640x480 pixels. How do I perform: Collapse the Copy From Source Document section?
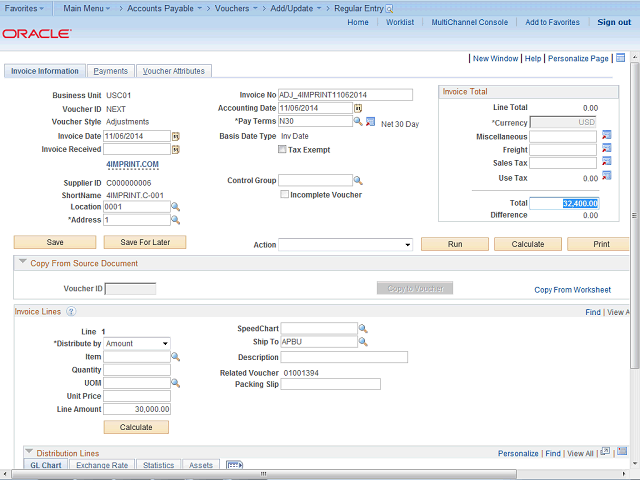pos(24,263)
